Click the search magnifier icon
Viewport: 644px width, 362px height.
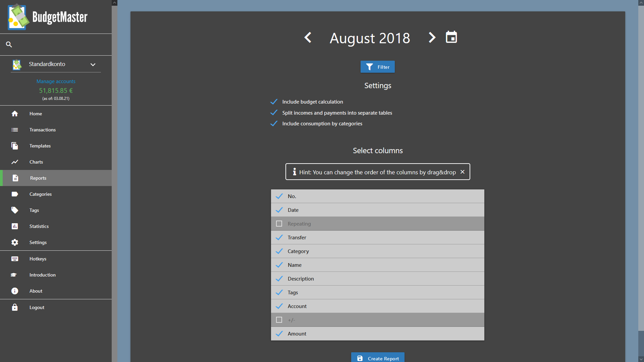click(9, 44)
